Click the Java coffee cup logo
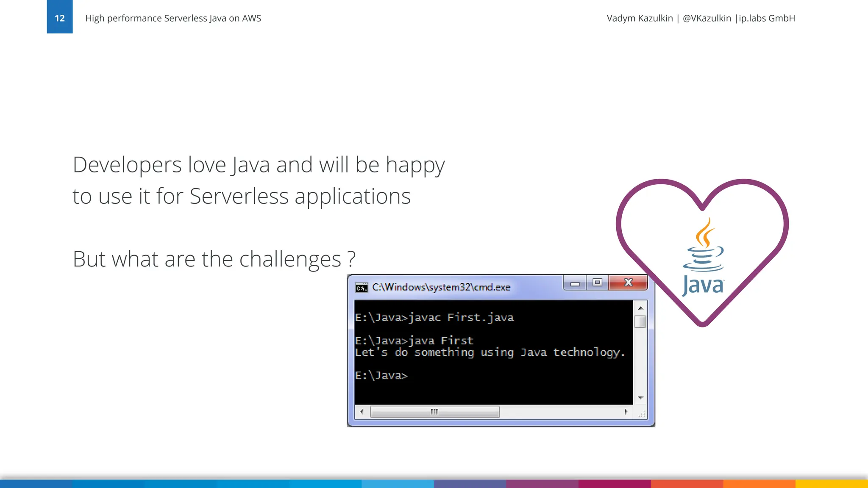The image size is (868, 488). [x=703, y=257]
